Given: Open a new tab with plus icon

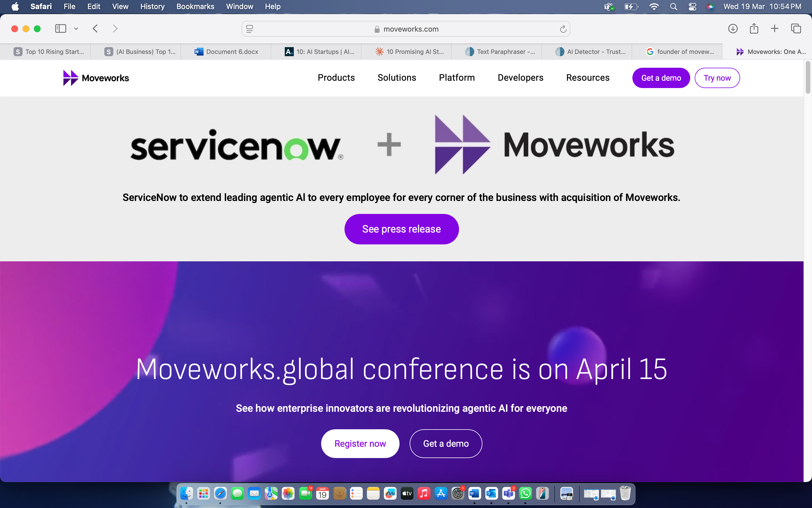Looking at the screenshot, I should tap(775, 29).
